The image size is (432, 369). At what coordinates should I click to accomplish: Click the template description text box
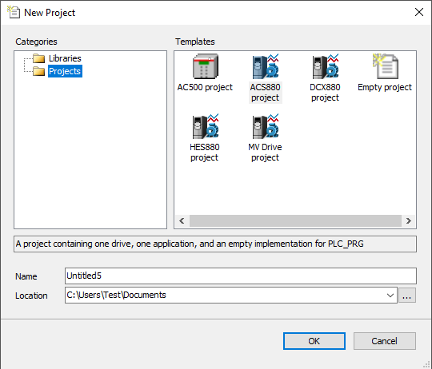tap(215, 244)
